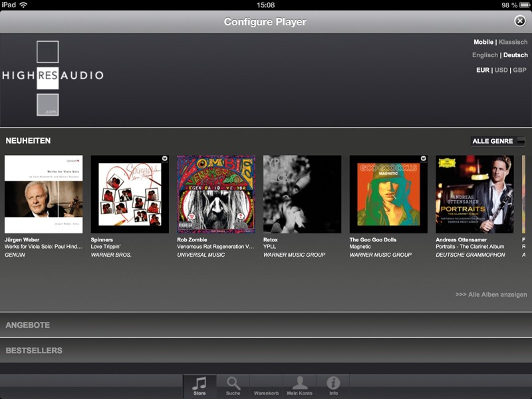Open the Info tab

[x=333, y=386]
